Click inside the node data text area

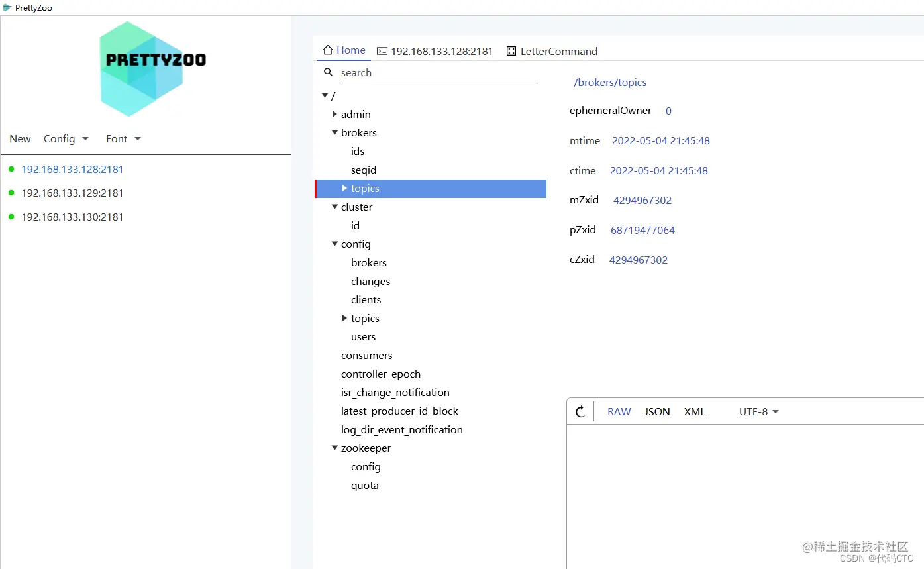(745, 496)
